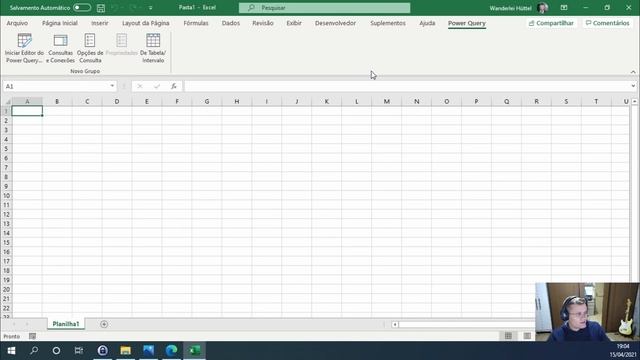Switch to Page Layout view icon
Image resolution: width=640 pixels, height=360 pixels.
coord(527,336)
